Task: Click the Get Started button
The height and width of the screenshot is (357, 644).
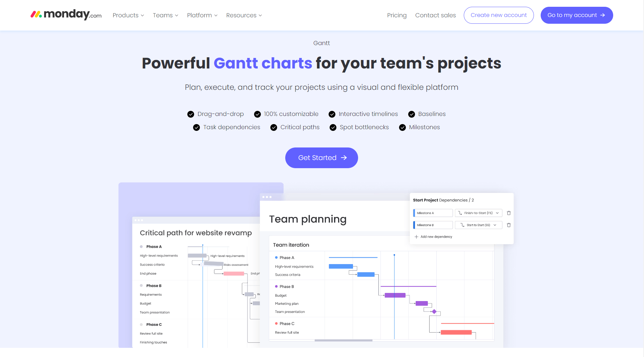Action: [x=321, y=158]
